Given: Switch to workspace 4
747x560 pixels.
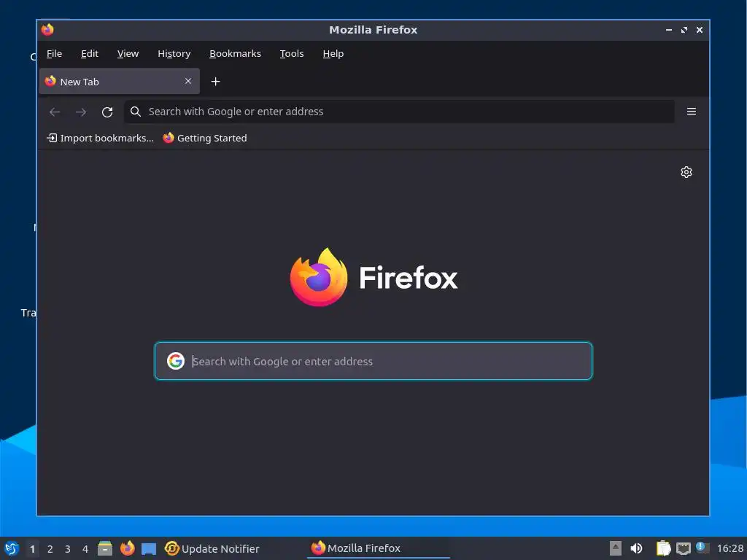Looking at the screenshot, I should point(85,549).
